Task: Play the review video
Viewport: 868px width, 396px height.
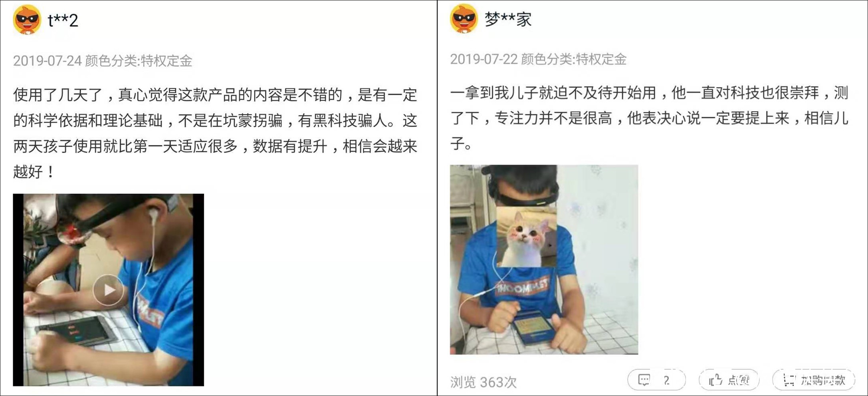Action: pyautogui.click(x=108, y=290)
